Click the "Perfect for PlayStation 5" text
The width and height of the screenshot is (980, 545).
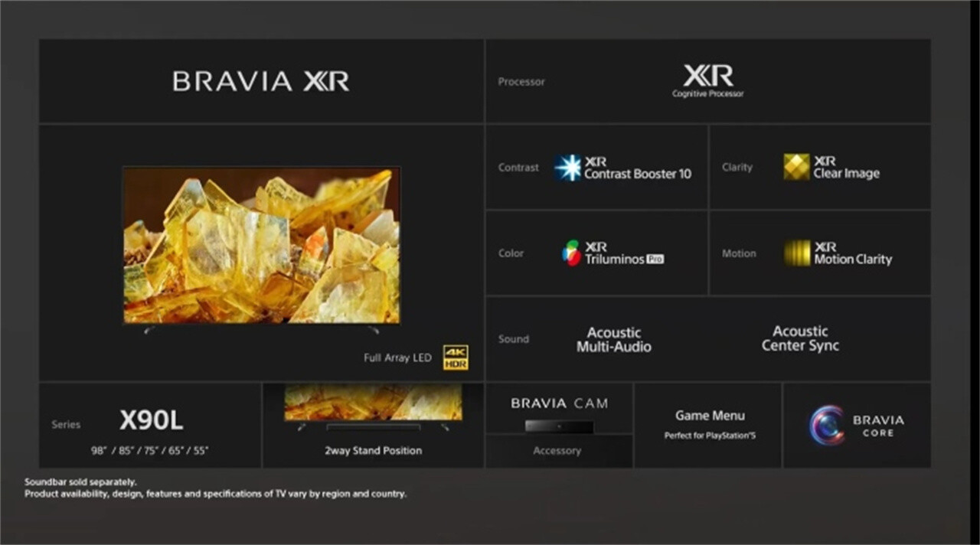coord(710,436)
